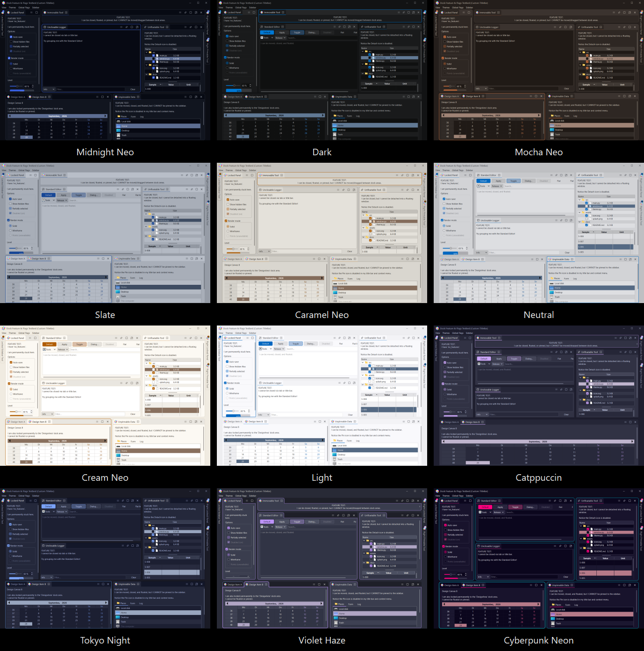Select README.md file in Neutral theme tree

coord(598,225)
